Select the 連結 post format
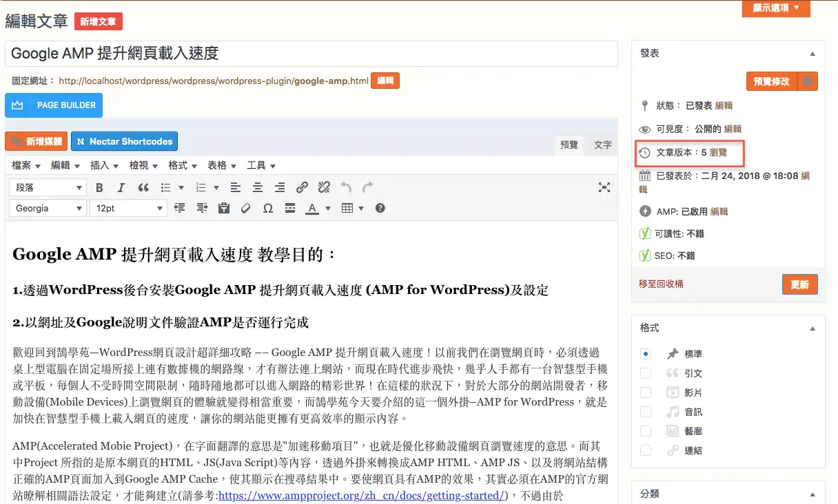838x504 pixels. coord(646,450)
